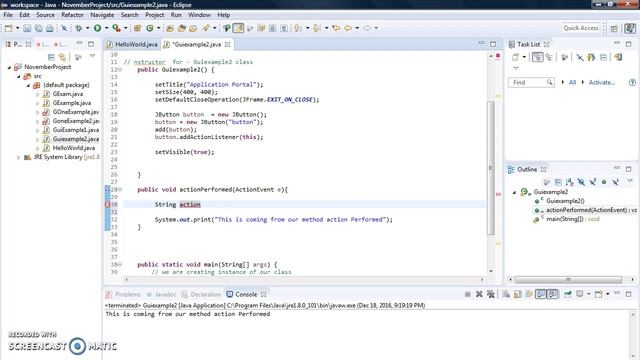Switch to HelloWorld.java editor tab
This screenshot has width=640, height=360.
coord(132,44)
